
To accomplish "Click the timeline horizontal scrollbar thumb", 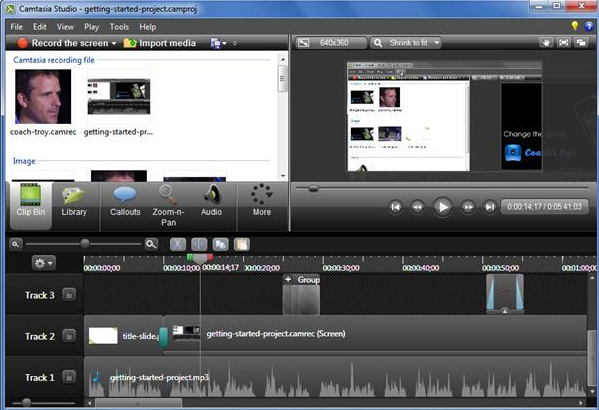I will 138,403.
